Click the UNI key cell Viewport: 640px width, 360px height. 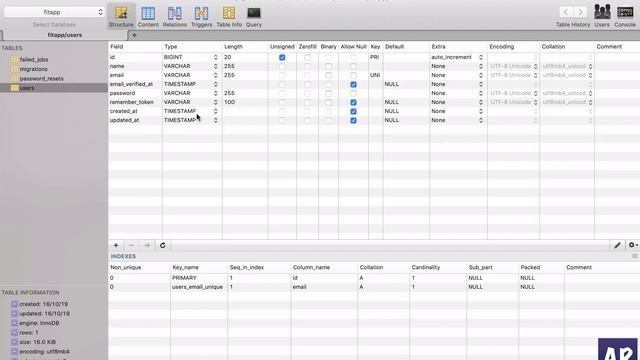click(375, 75)
